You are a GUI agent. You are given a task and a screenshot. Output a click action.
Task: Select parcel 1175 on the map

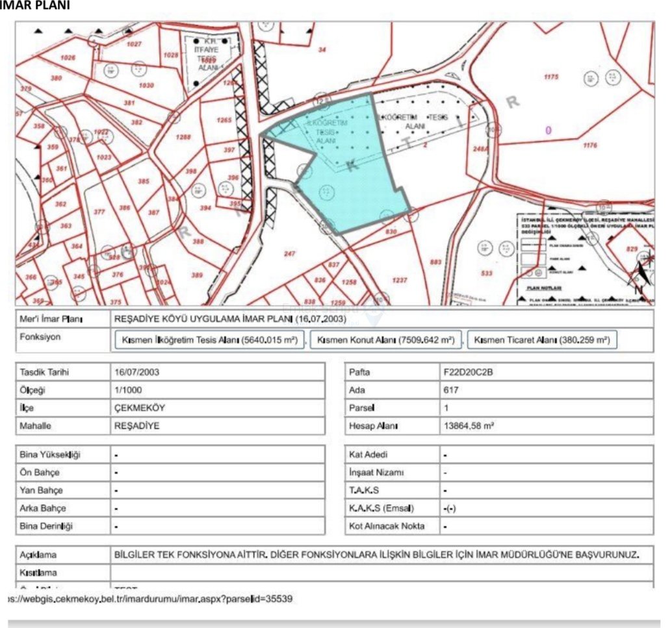(x=550, y=77)
